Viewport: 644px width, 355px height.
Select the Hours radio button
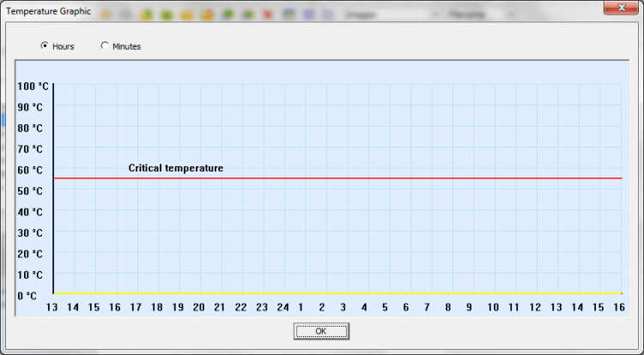(x=45, y=46)
